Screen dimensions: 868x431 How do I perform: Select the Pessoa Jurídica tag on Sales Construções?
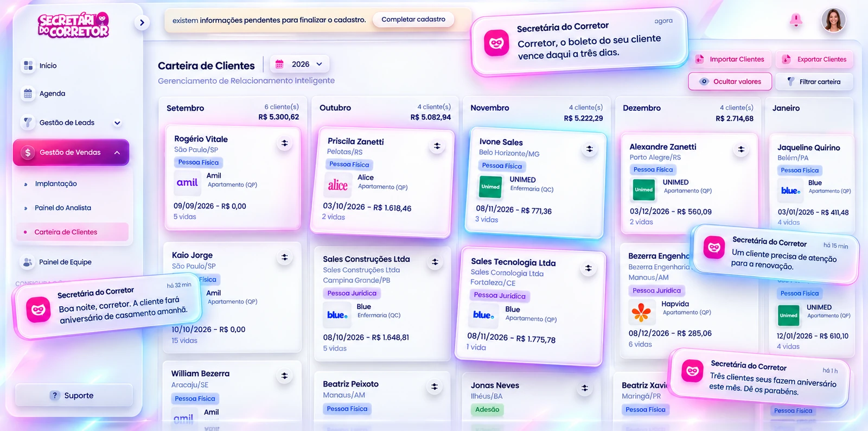pos(352,293)
